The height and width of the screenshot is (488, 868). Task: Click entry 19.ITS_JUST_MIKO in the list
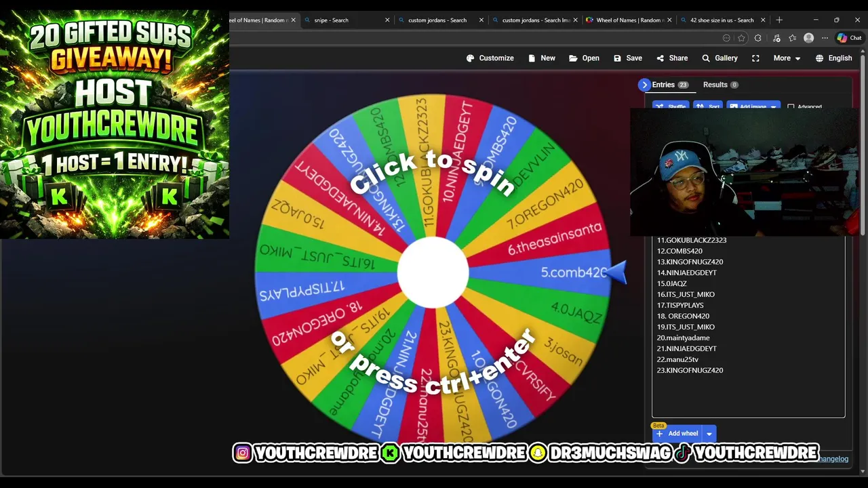pos(686,327)
